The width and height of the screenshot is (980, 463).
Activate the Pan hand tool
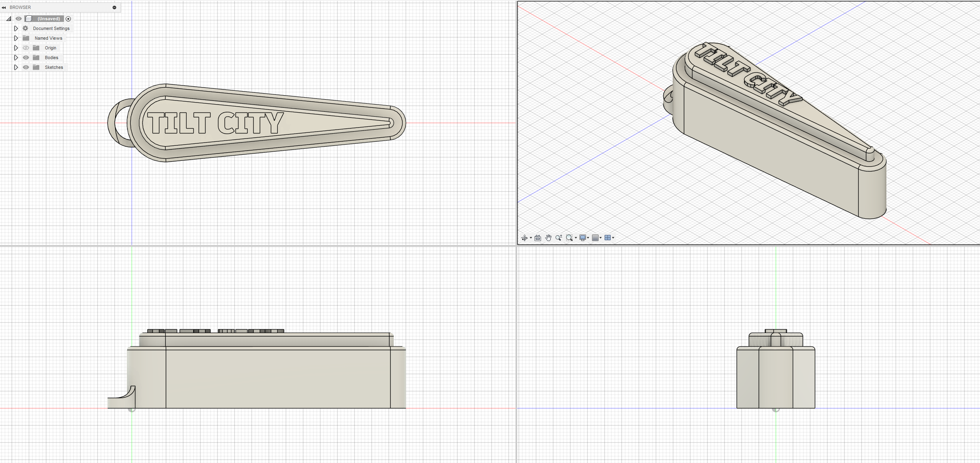pyautogui.click(x=548, y=238)
